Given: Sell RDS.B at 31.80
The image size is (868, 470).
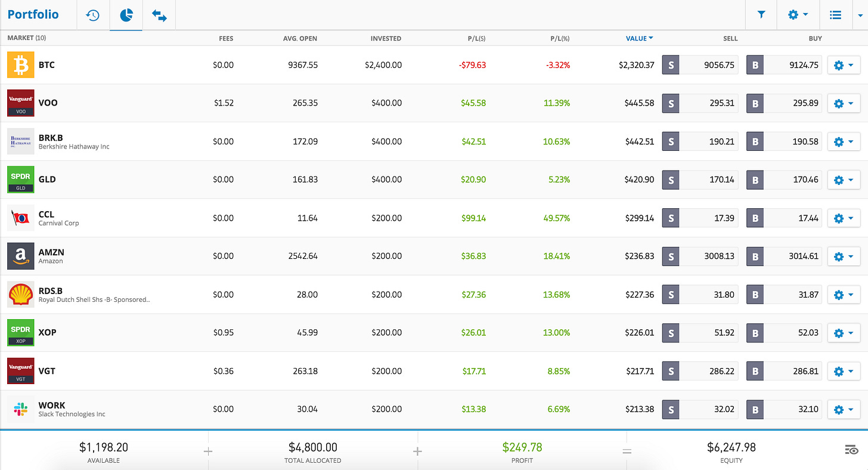Looking at the screenshot, I should click(700, 295).
